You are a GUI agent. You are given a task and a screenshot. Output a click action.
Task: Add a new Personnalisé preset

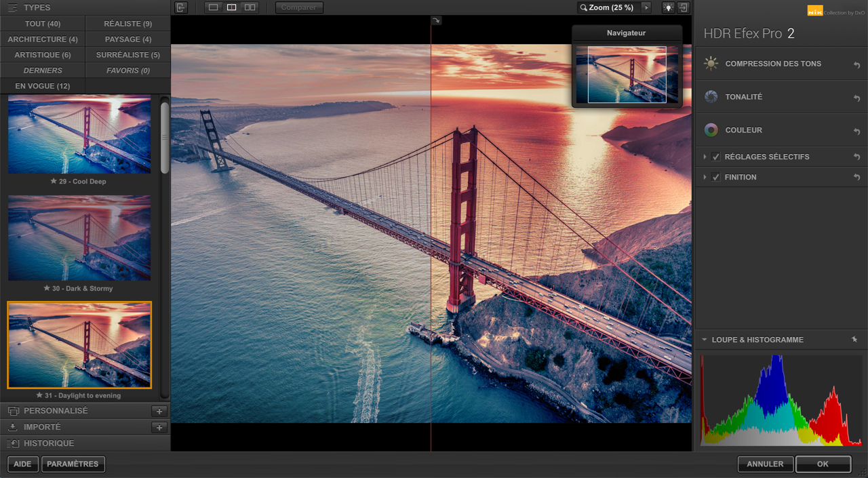[159, 412]
